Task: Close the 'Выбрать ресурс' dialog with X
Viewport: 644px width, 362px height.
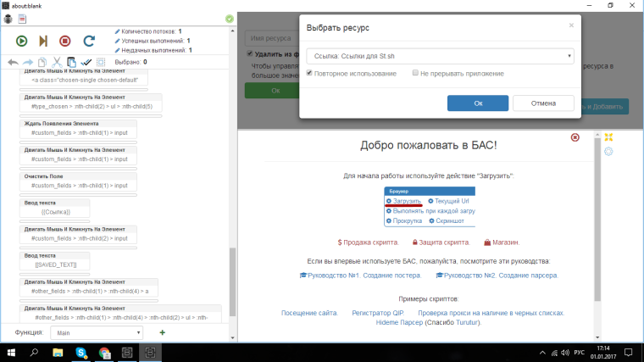Action: pos(571,25)
